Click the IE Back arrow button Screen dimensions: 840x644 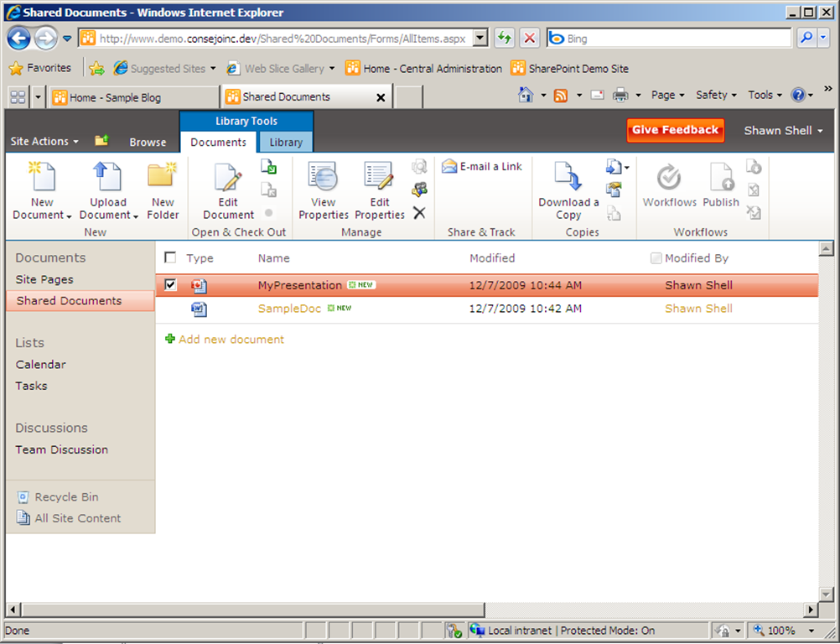pos(19,38)
